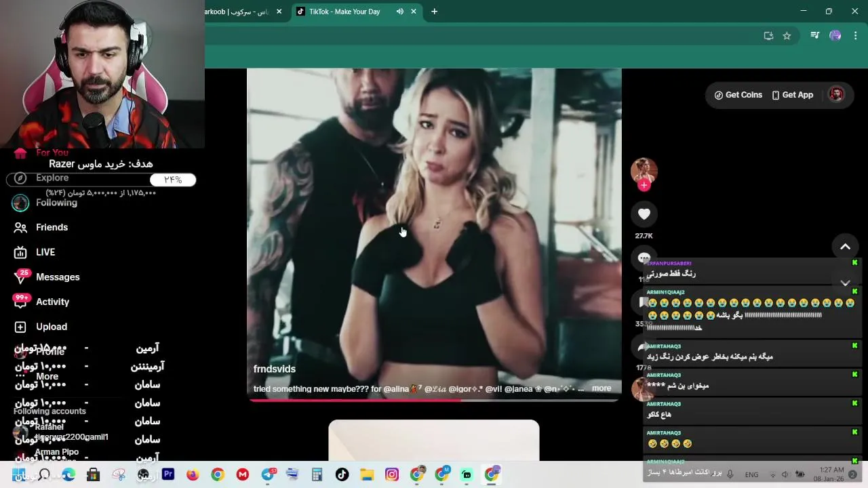The image size is (868, 488).
Task: Click the Messages icon with 25 badge
Action: [x=21, y=277]
